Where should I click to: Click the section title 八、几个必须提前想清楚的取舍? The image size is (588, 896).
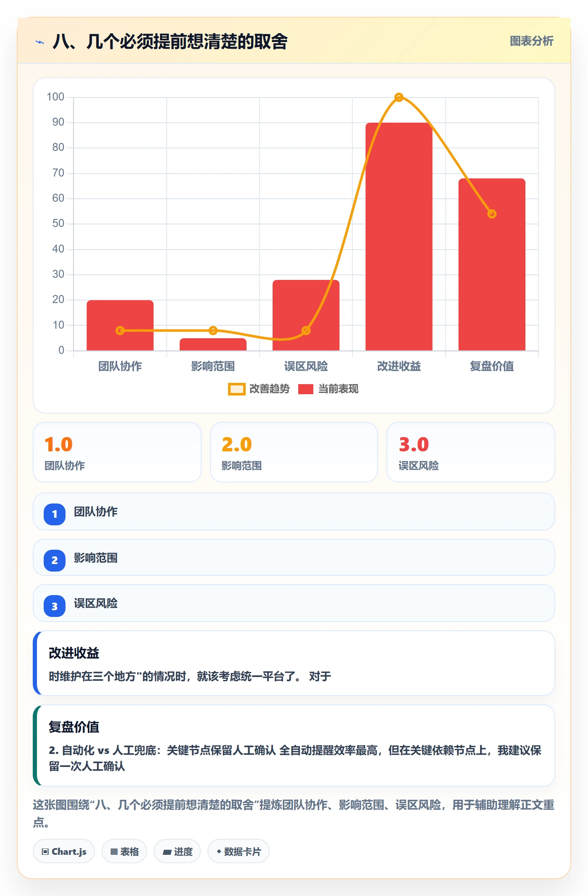click(x=170, y=42)
